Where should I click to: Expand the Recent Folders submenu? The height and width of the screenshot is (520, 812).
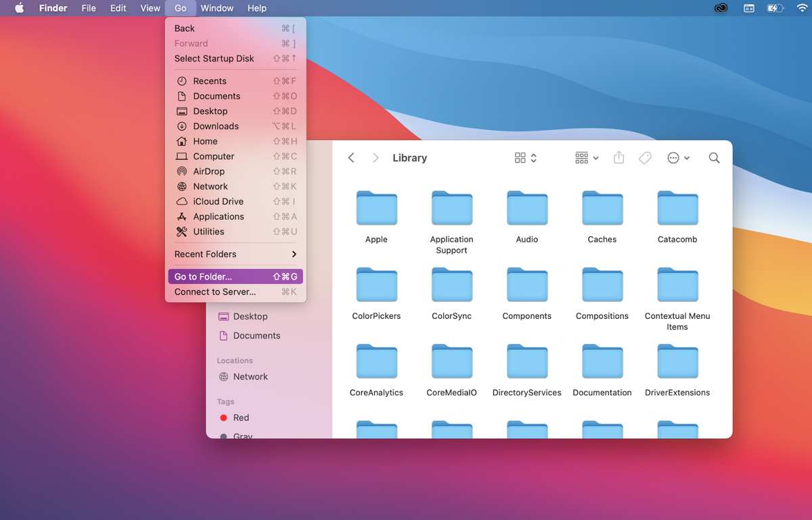coord(235,254)
